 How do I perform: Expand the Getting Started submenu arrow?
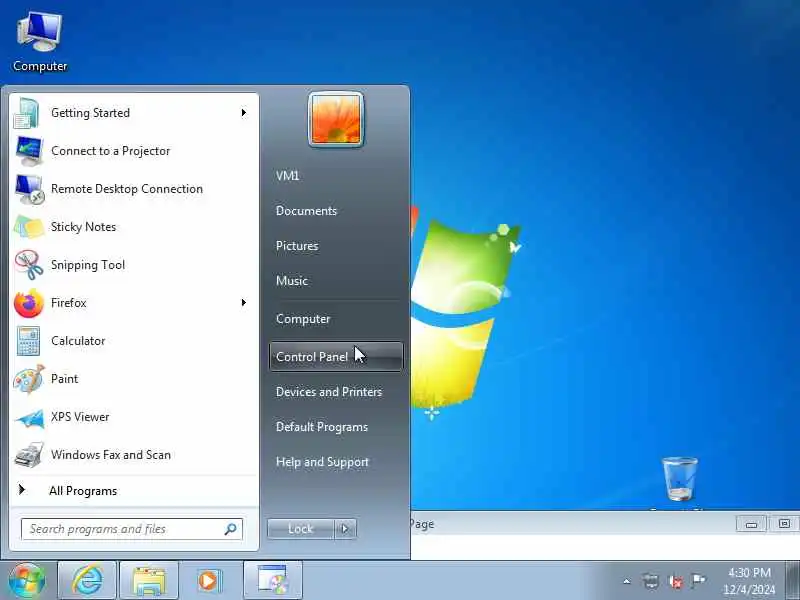point(244,112)
